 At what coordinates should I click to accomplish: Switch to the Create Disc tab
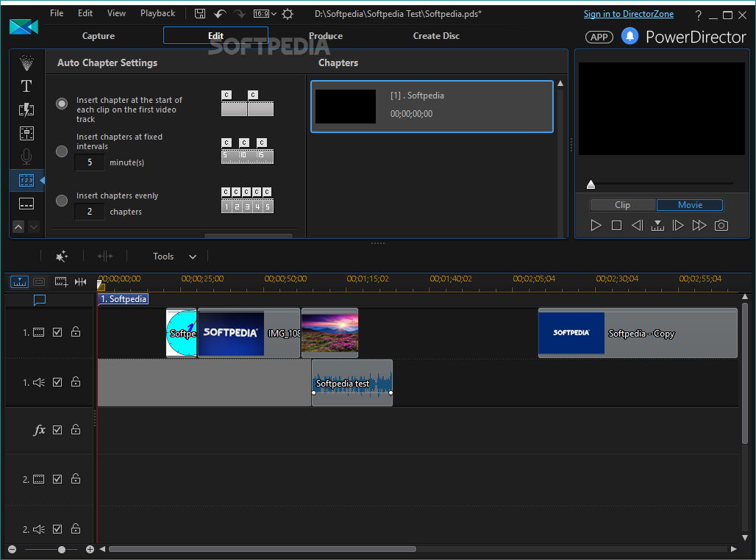pyautogui.click(x=436, y=36)
